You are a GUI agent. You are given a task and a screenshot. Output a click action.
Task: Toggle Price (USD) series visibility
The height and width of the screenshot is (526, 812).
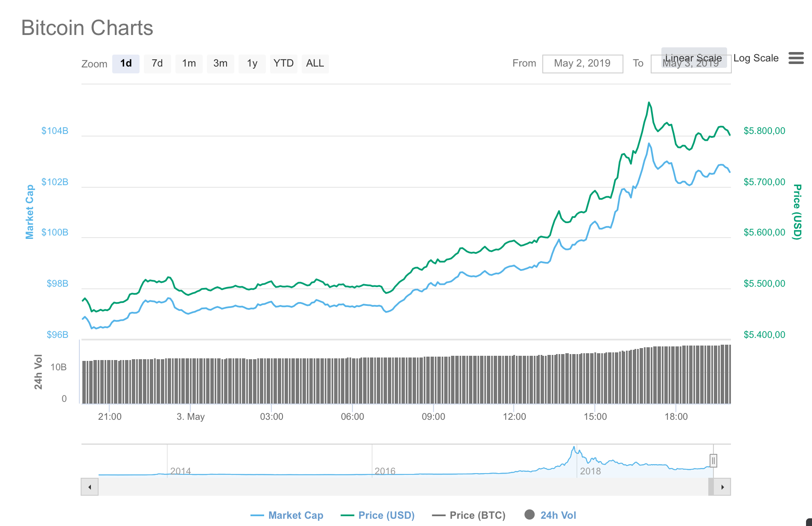378,515
